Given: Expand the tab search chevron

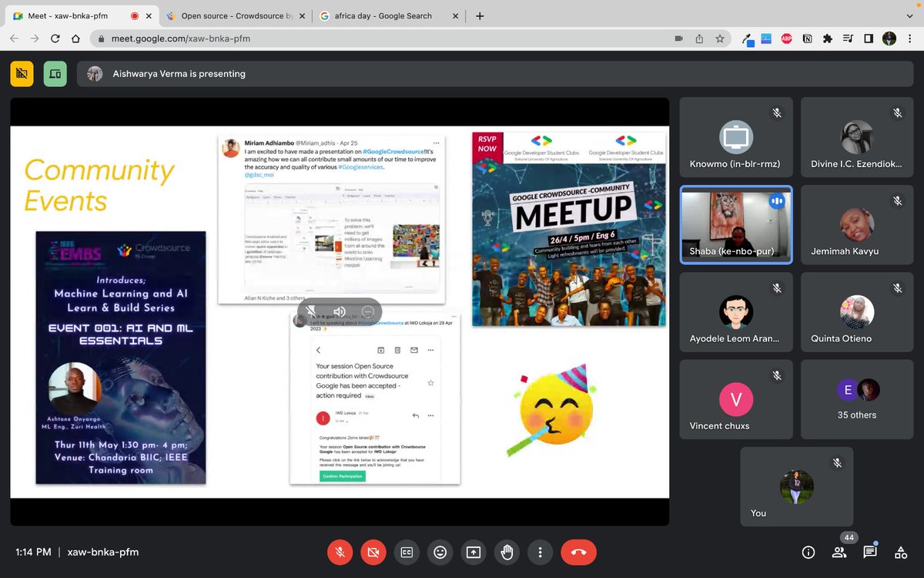Looking at the screenshot, I should [909, 15].
